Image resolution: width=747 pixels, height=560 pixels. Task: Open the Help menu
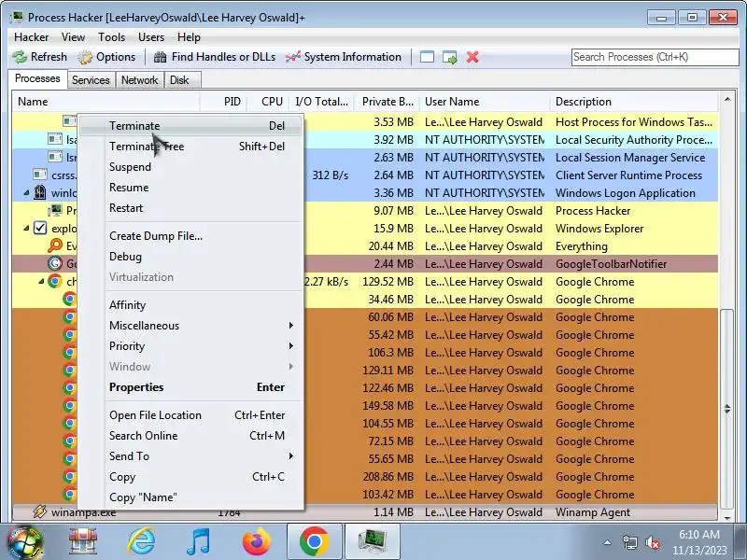click(x=189, y=37)
